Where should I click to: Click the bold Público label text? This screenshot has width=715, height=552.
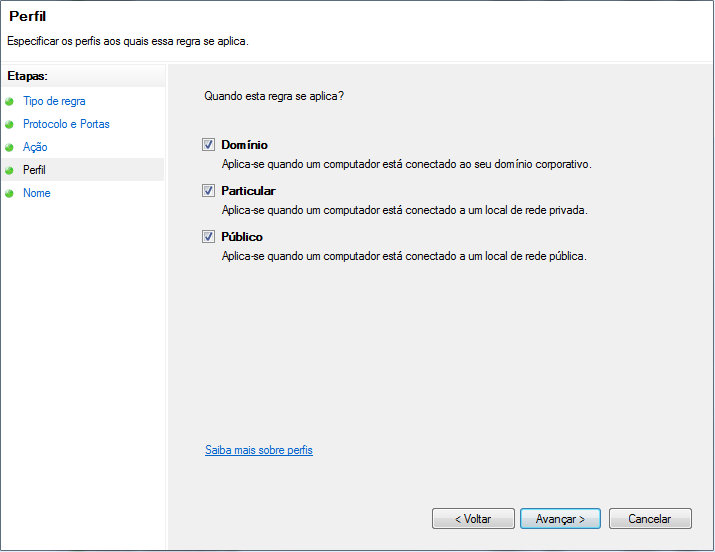pyautogui.click(x=242, y=237)
